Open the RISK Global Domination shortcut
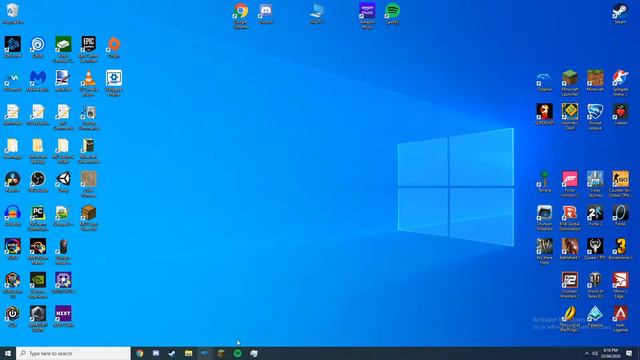Screen dimensions: 640x360 [570, 218]
